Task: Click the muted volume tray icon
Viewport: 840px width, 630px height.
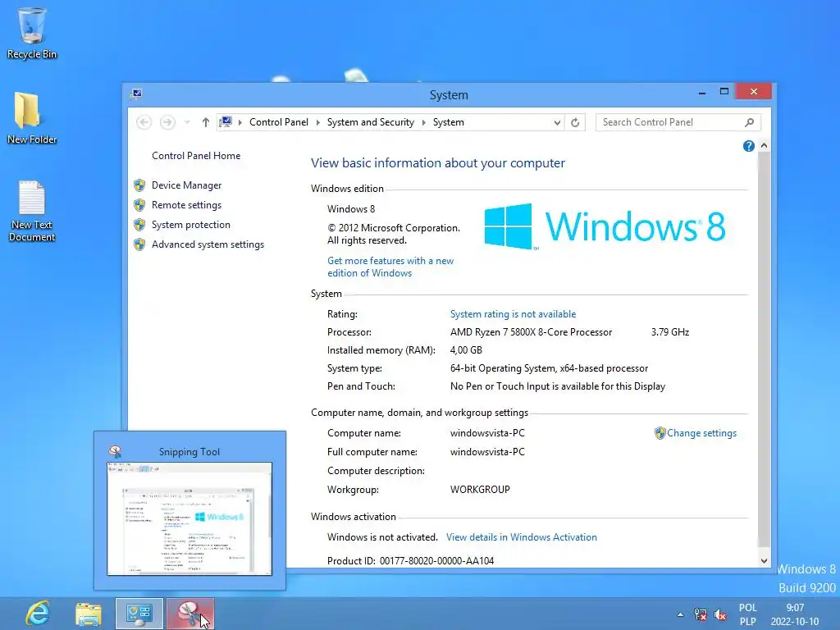Action: pos(720,614)
